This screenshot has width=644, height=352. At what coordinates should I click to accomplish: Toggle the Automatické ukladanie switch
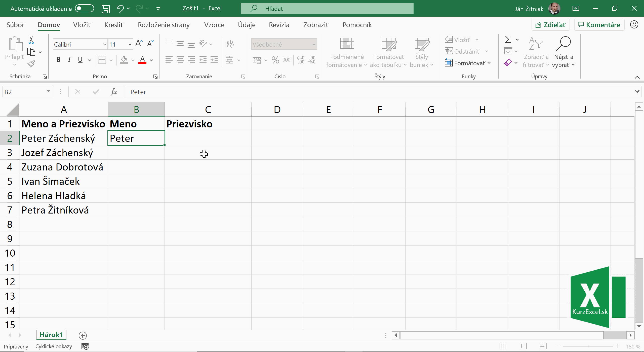[x=85, y=9]
